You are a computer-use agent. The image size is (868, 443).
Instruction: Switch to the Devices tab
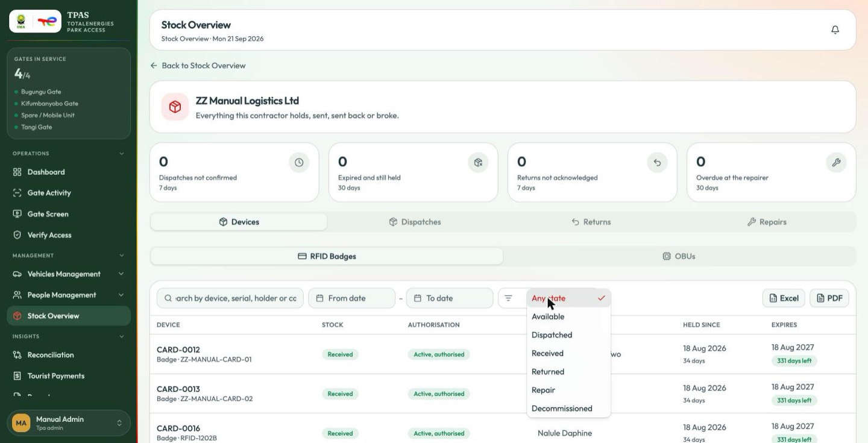tap(239, 222)
